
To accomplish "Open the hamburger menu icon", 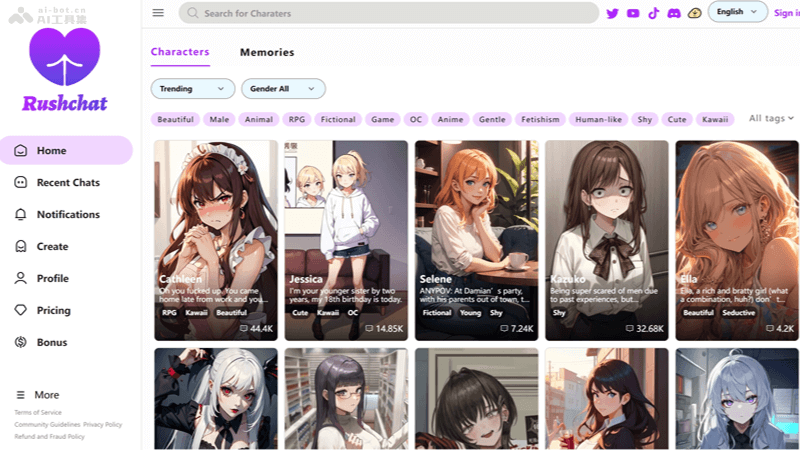I will coord(158,13).
